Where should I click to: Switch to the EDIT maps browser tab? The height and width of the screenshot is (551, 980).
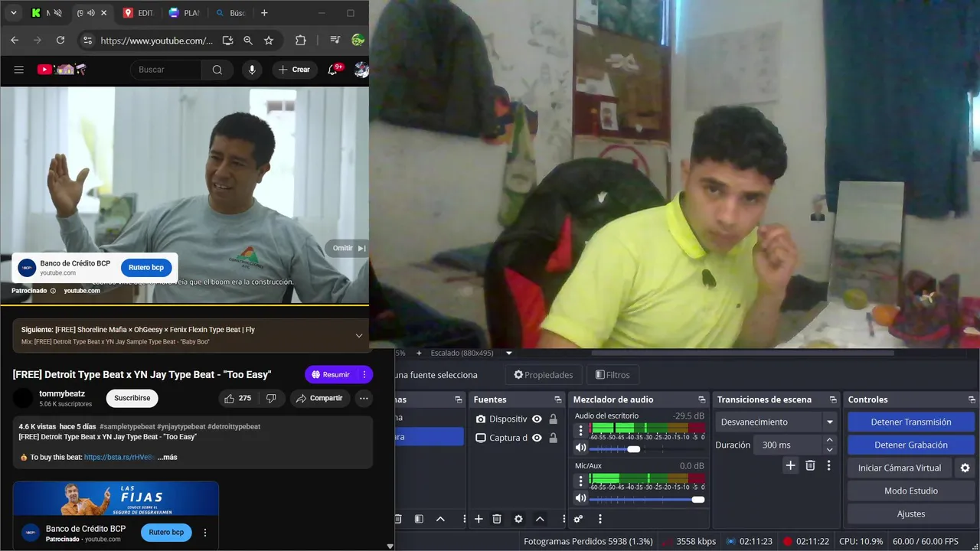pyautogui.click(x=138, y=13)
